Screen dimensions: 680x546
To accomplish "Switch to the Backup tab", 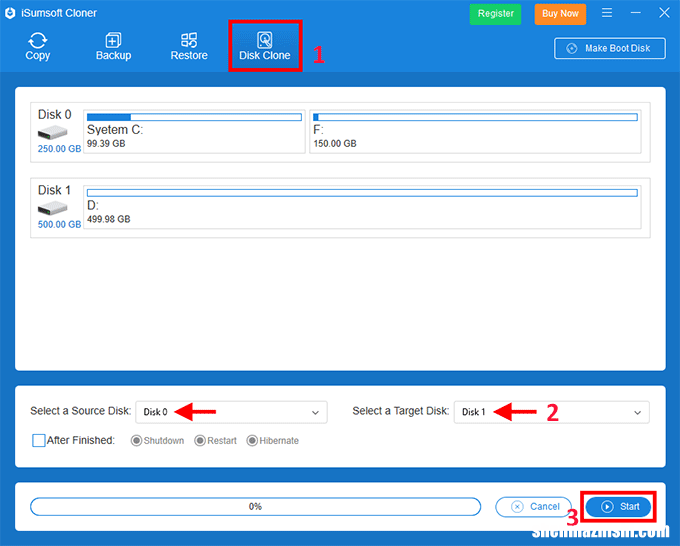I will (113, 46).
